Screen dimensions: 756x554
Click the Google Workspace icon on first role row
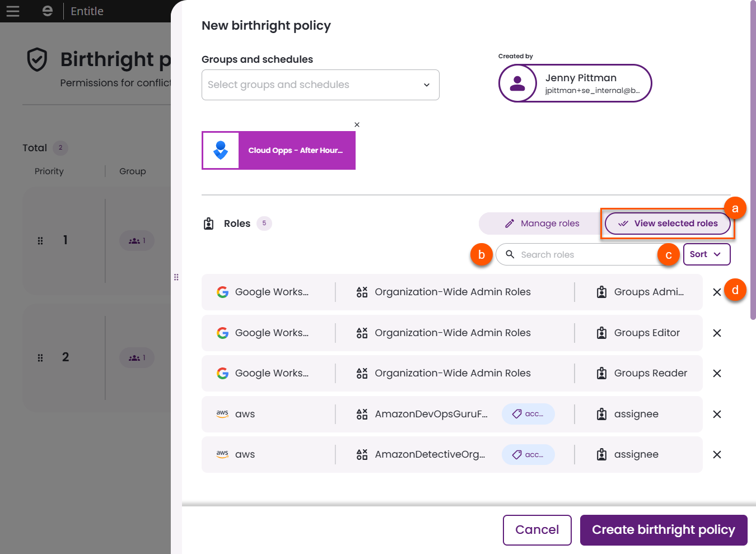[223, 292]
